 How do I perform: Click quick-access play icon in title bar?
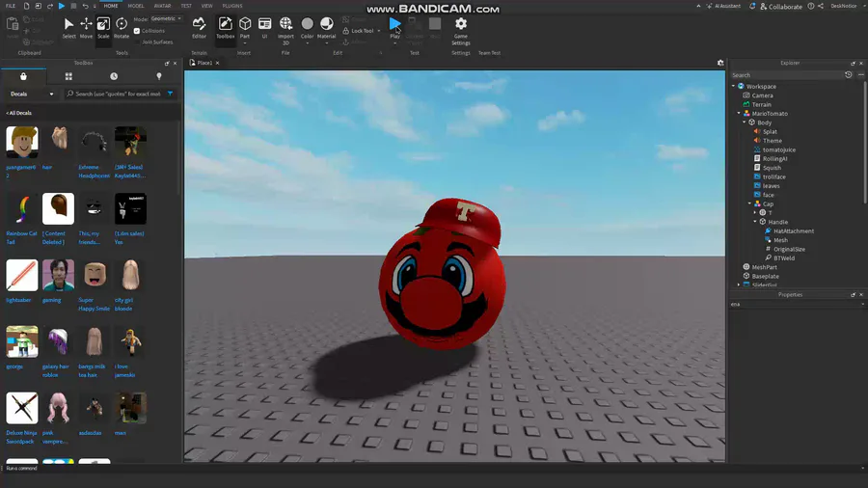coord(62,6)
